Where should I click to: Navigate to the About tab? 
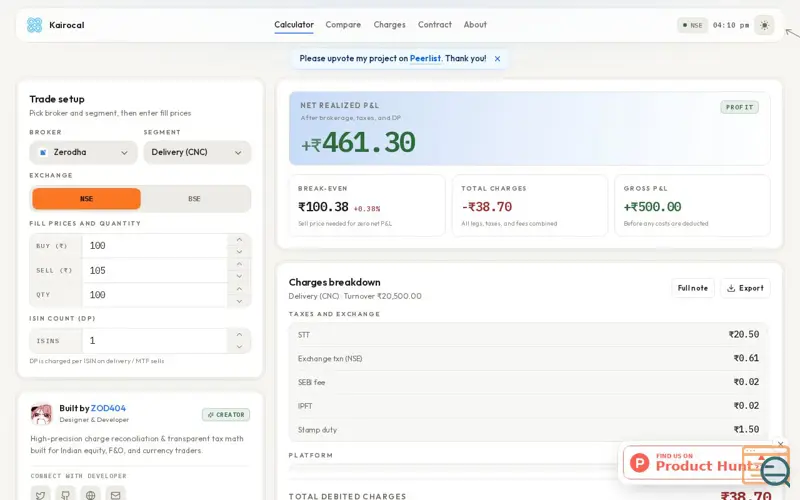475,24
